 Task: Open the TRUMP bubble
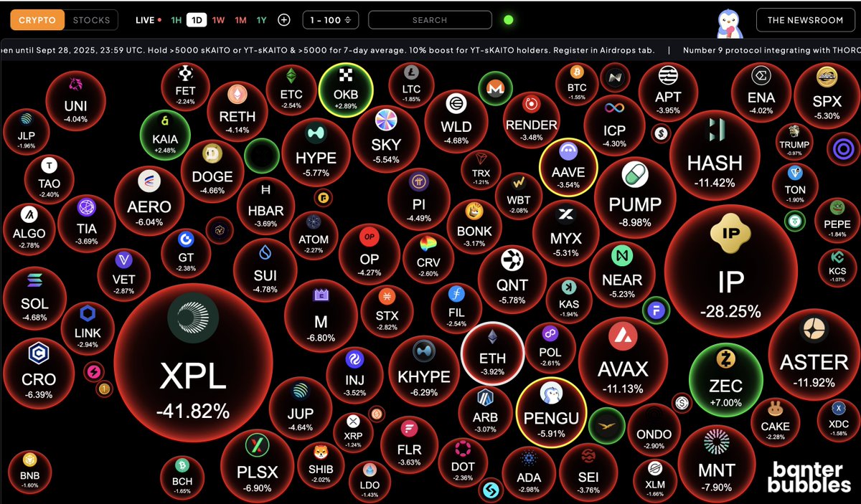click(794, 141)
